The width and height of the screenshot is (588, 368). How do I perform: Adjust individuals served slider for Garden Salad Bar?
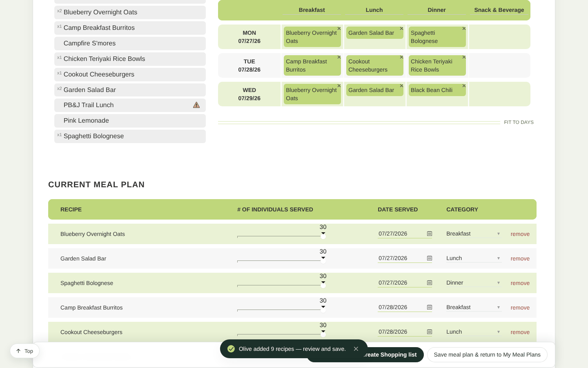click(323, 261)
